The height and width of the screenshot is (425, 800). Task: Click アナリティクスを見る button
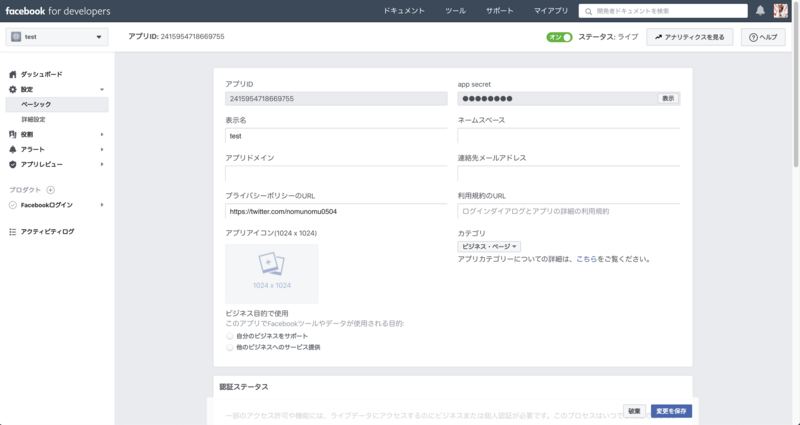[690, 37]
